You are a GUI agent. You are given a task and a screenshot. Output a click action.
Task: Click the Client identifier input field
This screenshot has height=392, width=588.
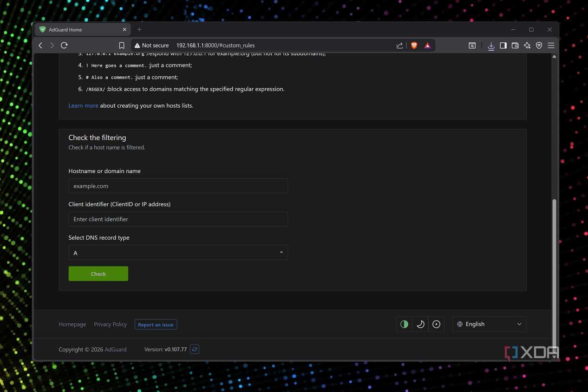[178, 219]
